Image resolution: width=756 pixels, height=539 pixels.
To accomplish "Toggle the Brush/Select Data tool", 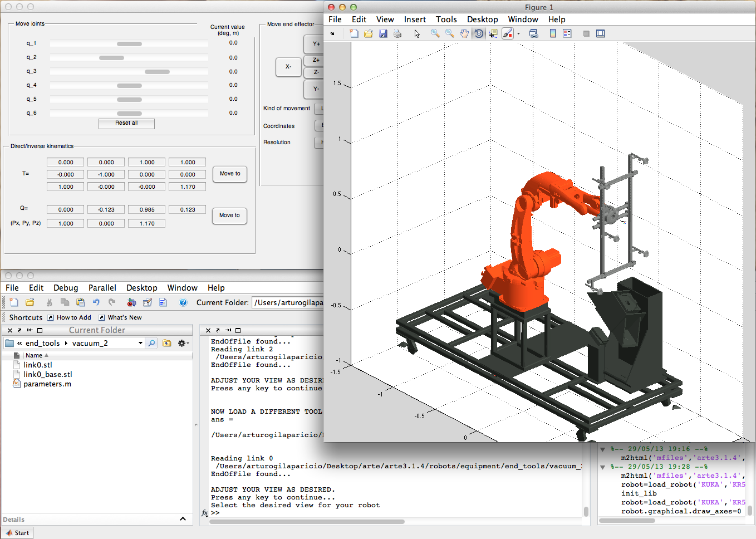I will (x=507, y=33).
